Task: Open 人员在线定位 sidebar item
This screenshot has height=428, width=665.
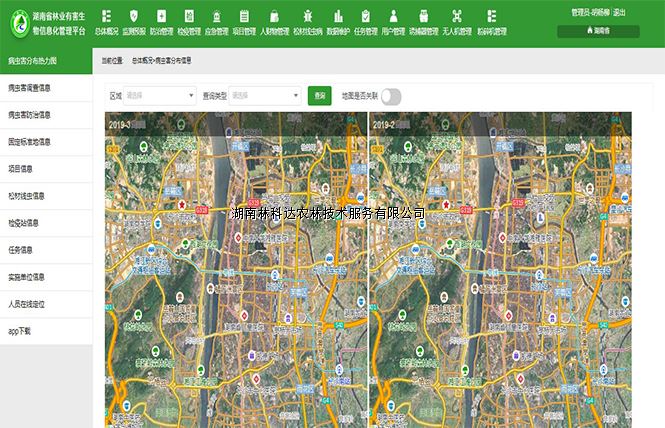Action: [x=28, y=303]
